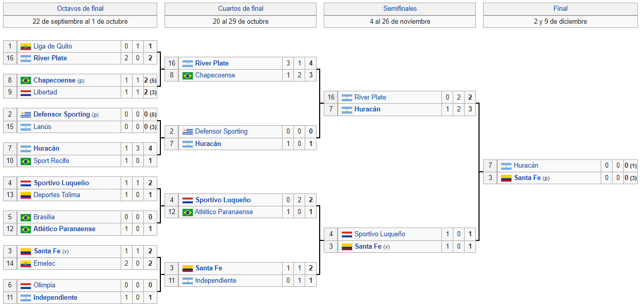
Task: Open the Semifinales header link
Action: point(400,9)
